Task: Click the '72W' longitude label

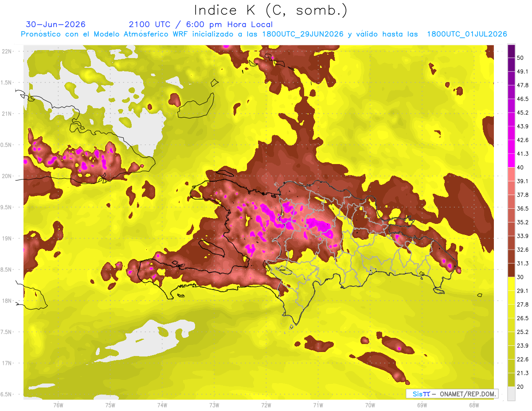Action: 266,405
